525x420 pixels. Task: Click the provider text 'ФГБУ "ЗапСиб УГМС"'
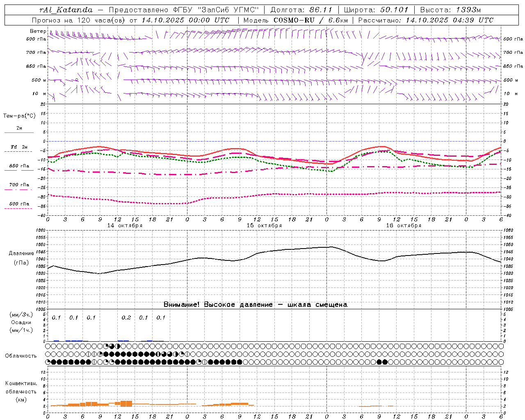point(215,10)
